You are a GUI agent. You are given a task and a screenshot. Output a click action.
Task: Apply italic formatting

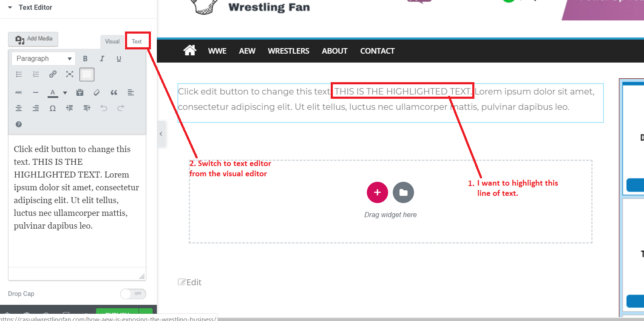(102, 59)
